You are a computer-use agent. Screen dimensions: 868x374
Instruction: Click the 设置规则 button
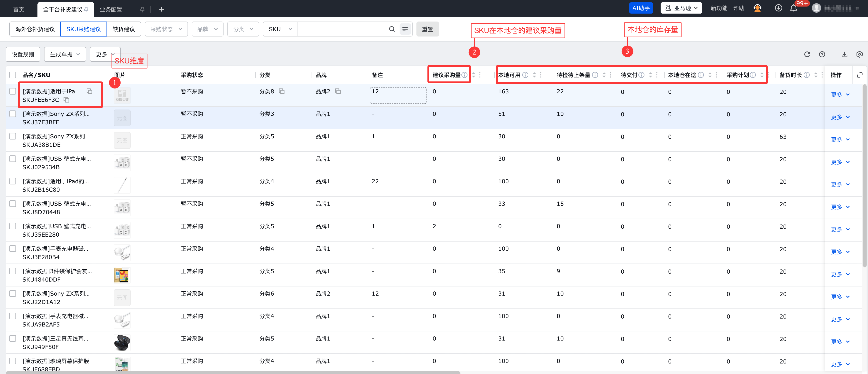(x=23, y=54)
